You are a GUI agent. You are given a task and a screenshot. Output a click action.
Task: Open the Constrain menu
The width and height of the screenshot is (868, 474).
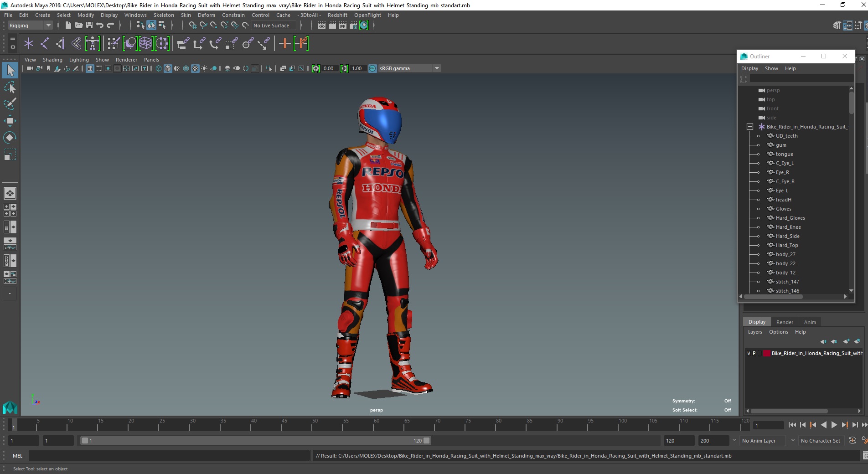[x=233, y=15]
